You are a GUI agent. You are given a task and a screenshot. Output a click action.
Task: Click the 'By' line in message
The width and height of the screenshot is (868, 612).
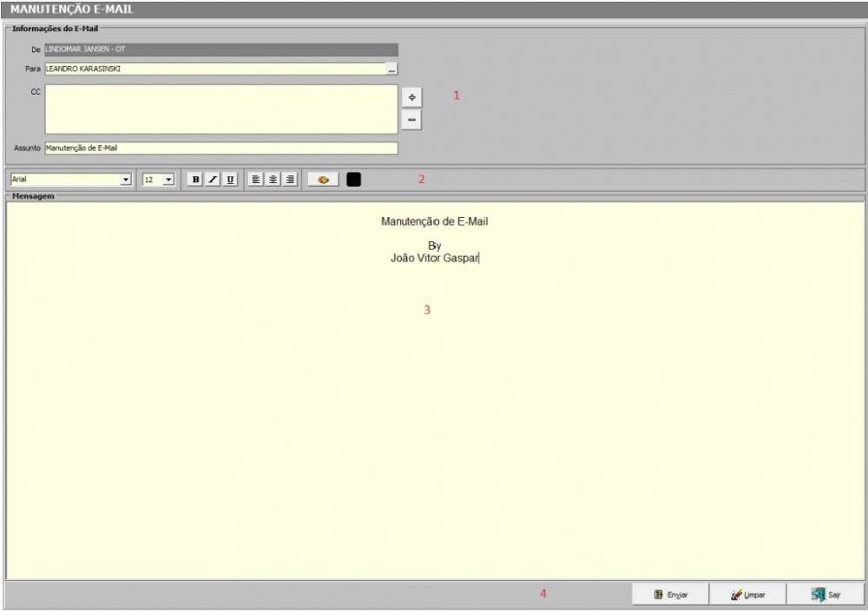tap(435, 246)
